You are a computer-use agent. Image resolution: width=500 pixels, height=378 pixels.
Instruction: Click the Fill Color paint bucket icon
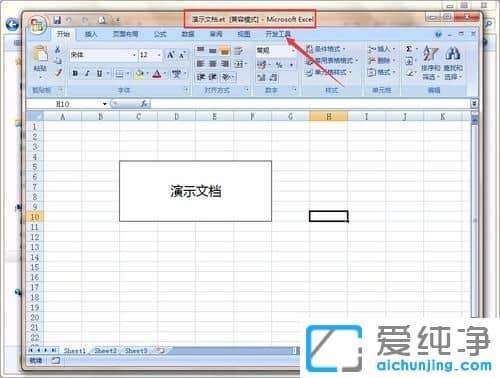tap(140, 74)
